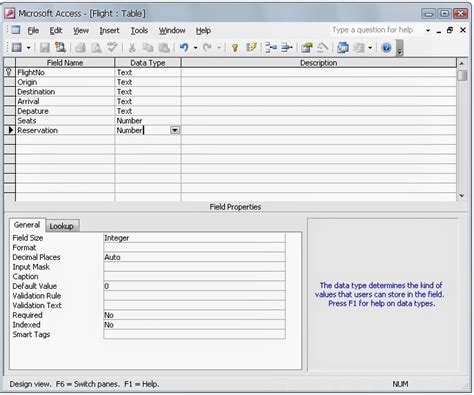Click the Properties toolbar icon
474x395 pixels.
point(306,48)
